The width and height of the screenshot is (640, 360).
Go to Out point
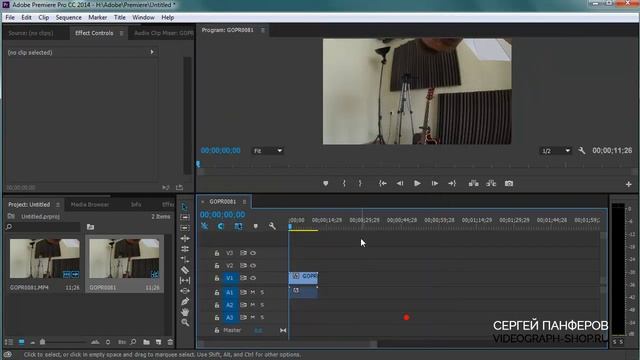coord(452,184)
